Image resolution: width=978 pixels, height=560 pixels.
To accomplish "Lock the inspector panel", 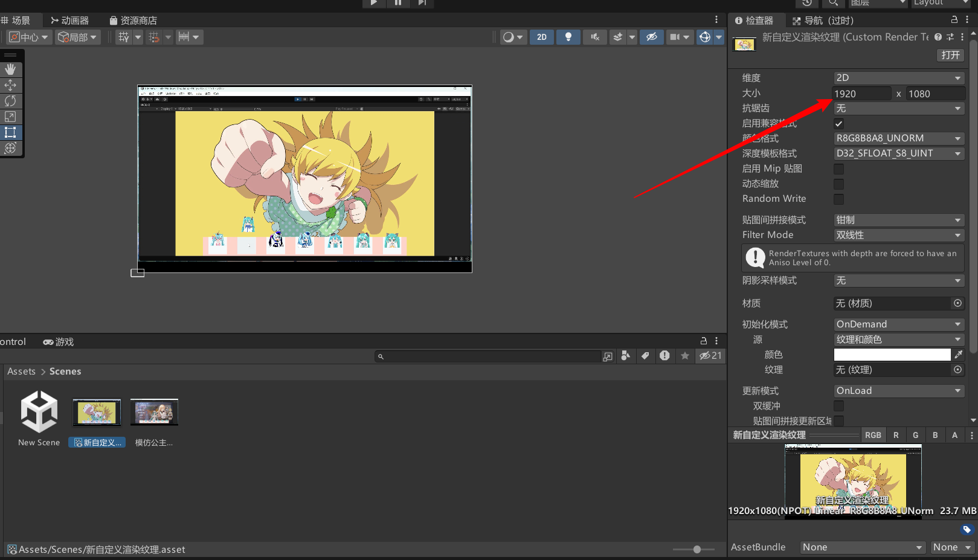I will [954, 20].
